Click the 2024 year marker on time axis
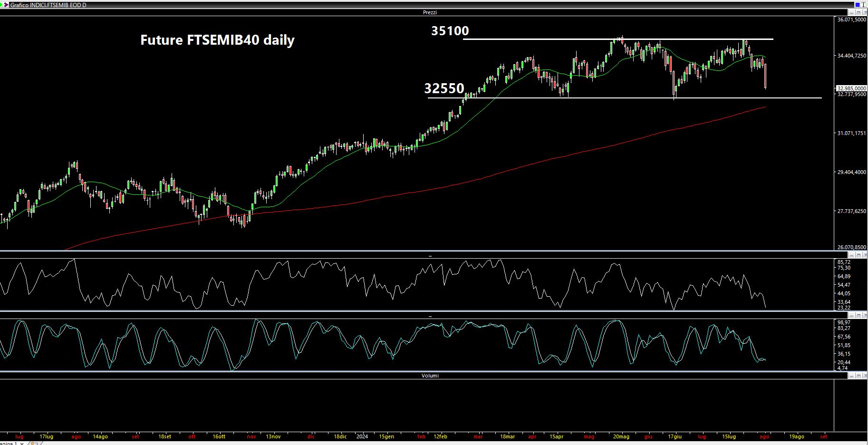 point(362,436)
